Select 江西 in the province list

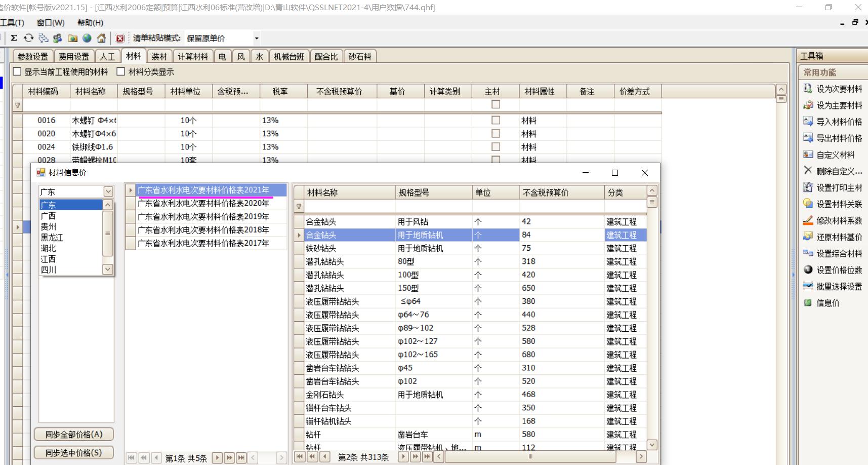[x=71, y=259]
